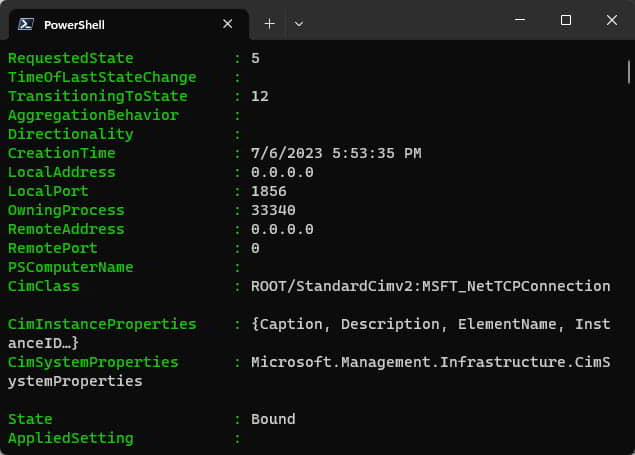Click the ROOT/StandardCimv2:MSFT_NetTCPConnection value

point(430,286)
